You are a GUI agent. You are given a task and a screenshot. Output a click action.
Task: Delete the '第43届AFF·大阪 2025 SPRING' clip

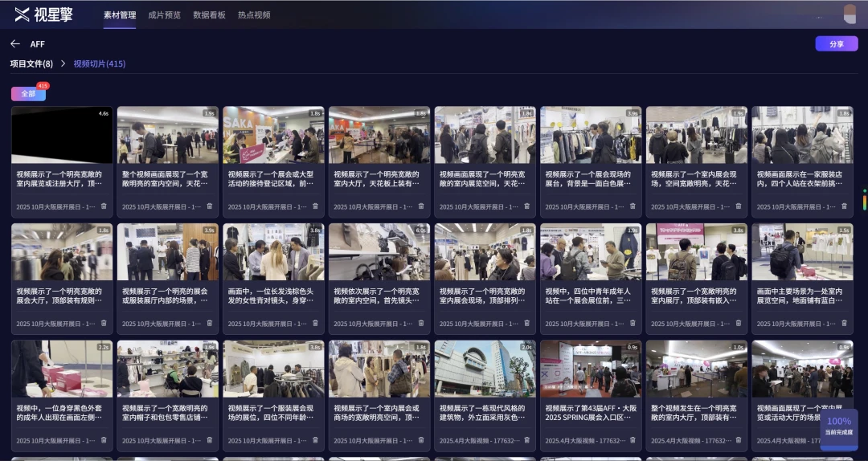tap(633, 441)
